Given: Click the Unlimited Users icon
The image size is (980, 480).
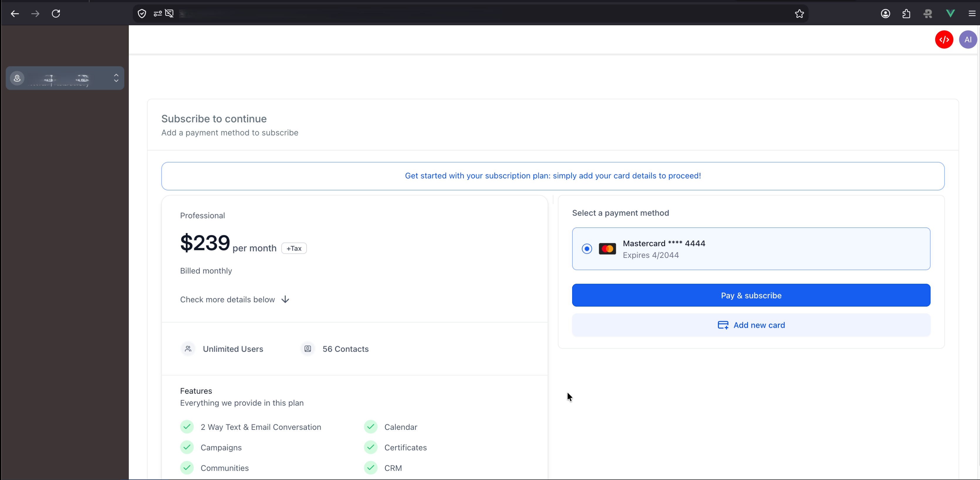Looking at the screenshot, I should [x=188, y=349].
